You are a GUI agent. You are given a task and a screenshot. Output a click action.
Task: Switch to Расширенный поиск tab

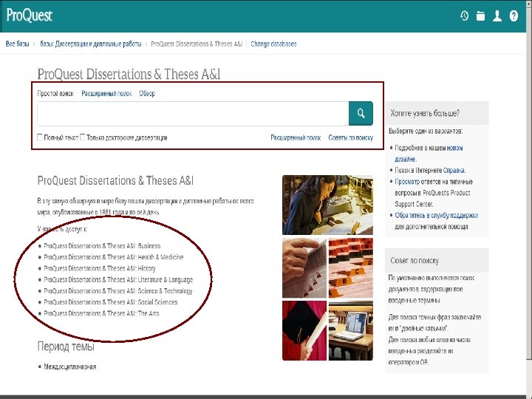tap(106, 93)
